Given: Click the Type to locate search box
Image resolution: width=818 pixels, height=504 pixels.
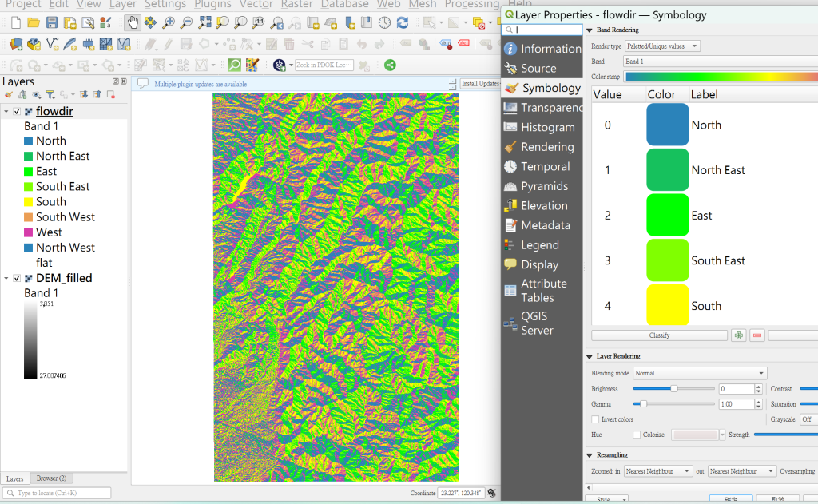Looking at the screenshot, I should coord(57,493).
